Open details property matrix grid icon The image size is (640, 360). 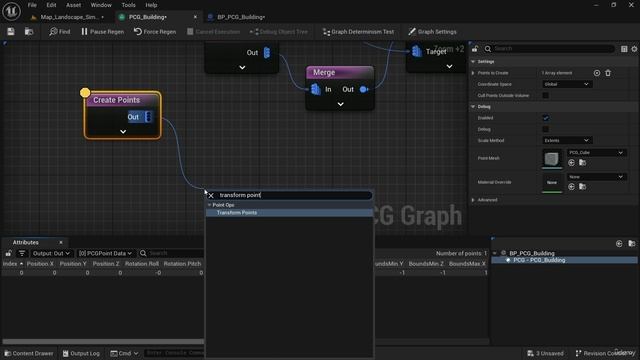click(x=624, y=49)
